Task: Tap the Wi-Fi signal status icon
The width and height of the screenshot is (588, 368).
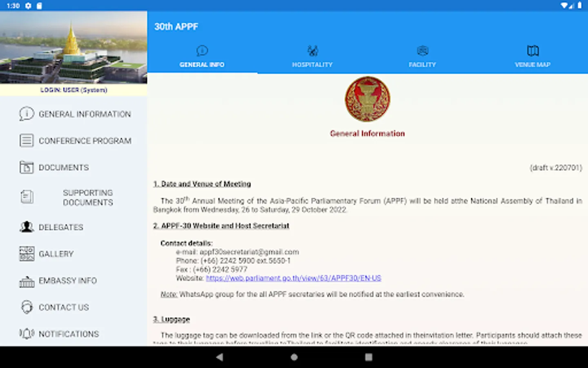Action: point(565,6)
